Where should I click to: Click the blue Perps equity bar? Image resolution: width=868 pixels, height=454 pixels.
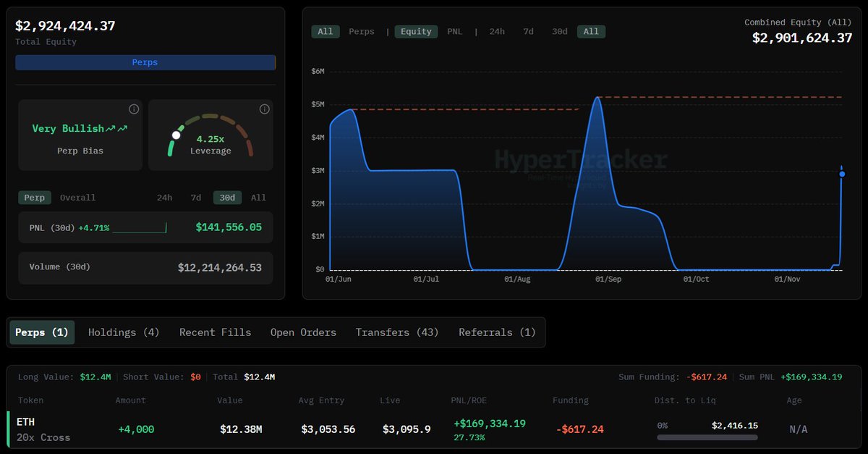point(145,62)
